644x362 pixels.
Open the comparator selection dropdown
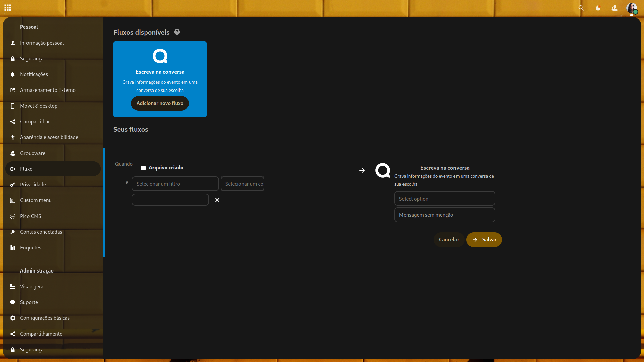243,184
